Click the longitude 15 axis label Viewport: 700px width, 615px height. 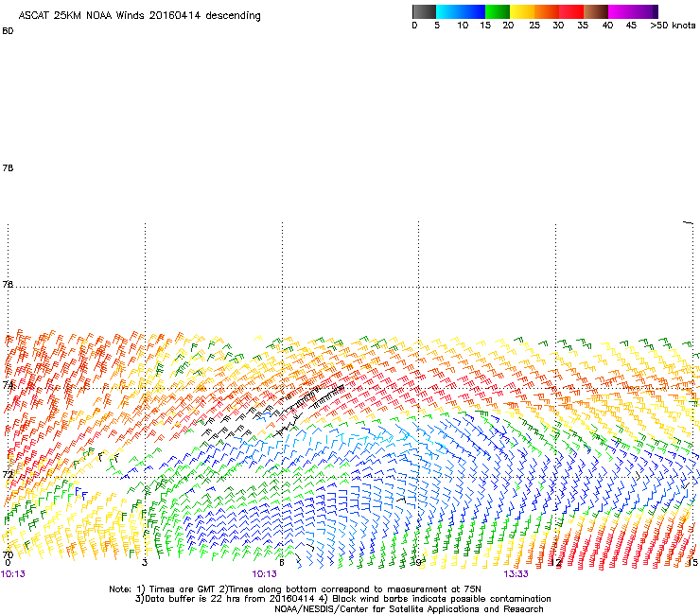[x=692, y=562]
